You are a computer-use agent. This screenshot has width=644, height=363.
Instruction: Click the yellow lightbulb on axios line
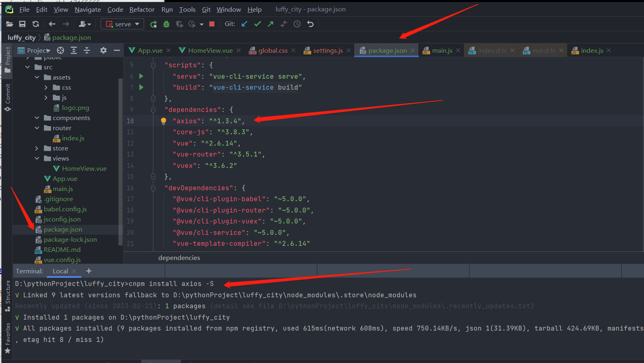click(164, 121)
